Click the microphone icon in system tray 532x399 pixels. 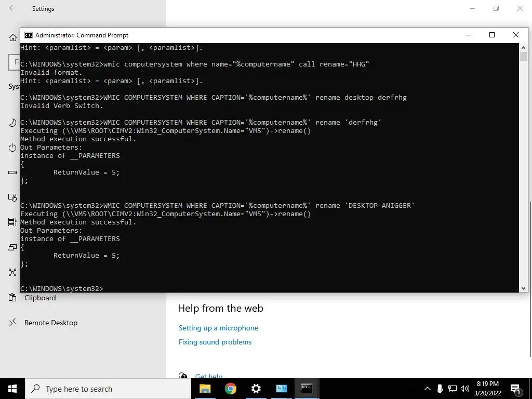pyautogui.click(x=440, y=389)
